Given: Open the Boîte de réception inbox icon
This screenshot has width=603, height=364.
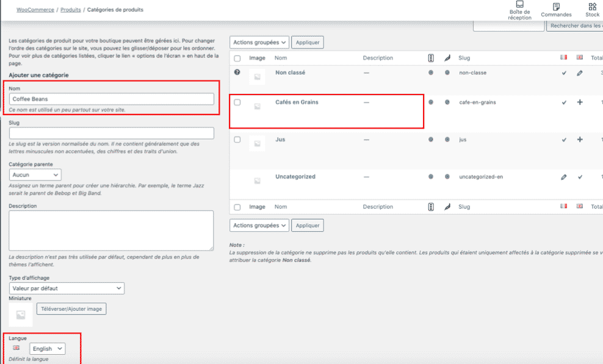Looking at the screenshot, I should [520, 9].
